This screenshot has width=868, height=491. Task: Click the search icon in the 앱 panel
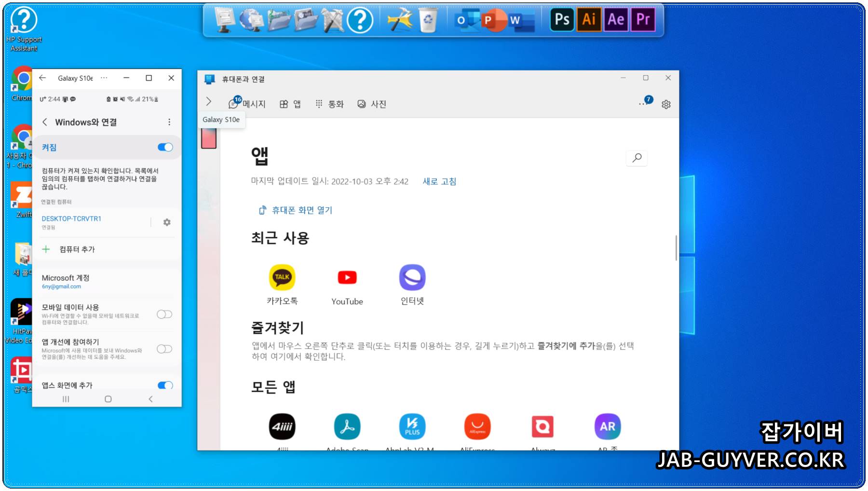[x=637, y=158]
